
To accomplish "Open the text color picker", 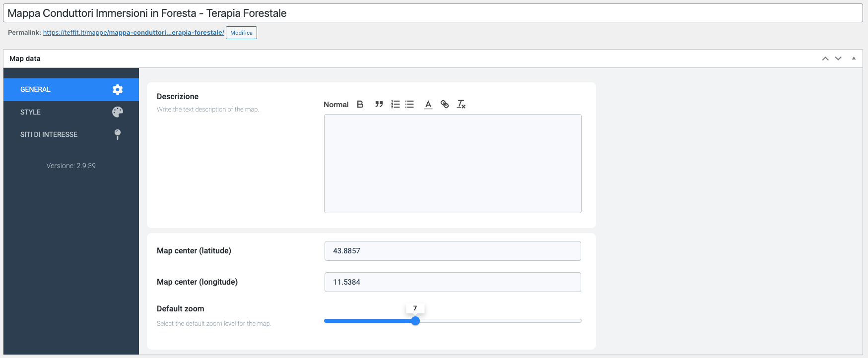I will [428, 104].
